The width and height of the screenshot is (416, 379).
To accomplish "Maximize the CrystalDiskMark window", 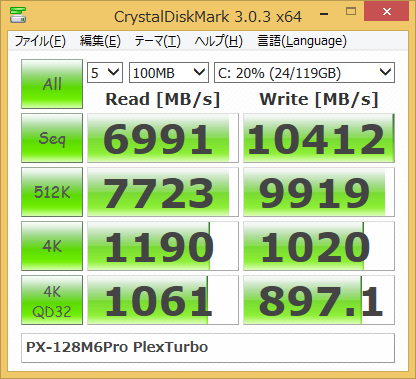I will point(351,12).
